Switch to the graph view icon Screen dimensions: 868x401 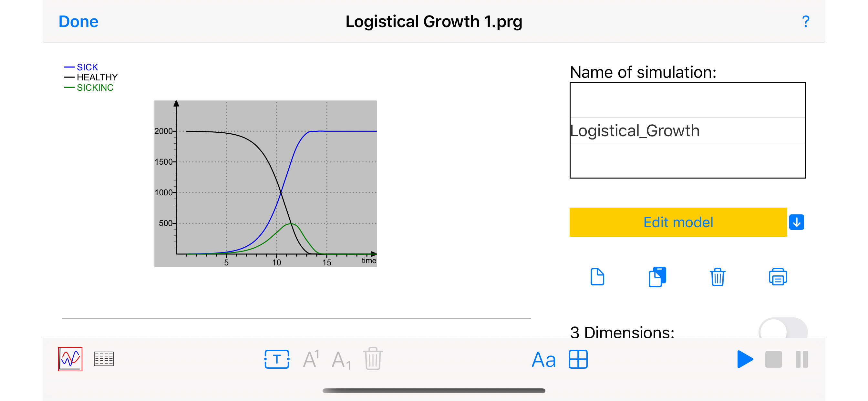pos(70,359)
